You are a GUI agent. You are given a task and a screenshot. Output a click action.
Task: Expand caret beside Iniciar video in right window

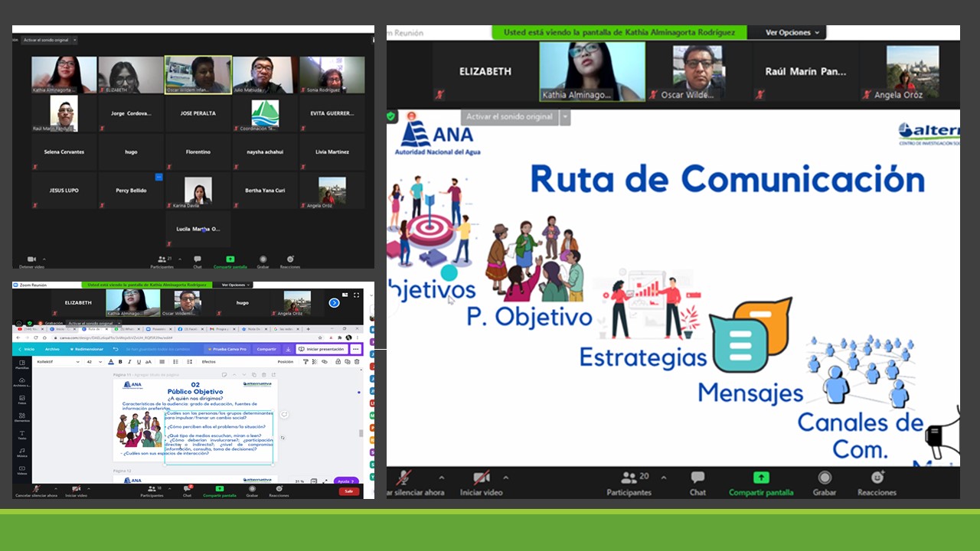pos(505,478)
